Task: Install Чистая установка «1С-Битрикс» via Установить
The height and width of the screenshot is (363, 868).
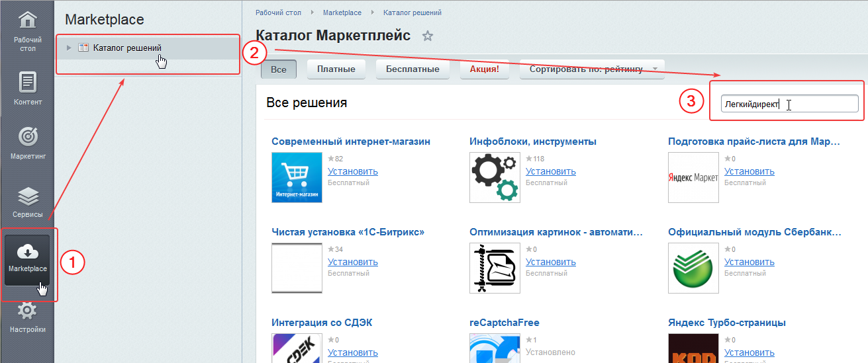Action: click(353, 262)
